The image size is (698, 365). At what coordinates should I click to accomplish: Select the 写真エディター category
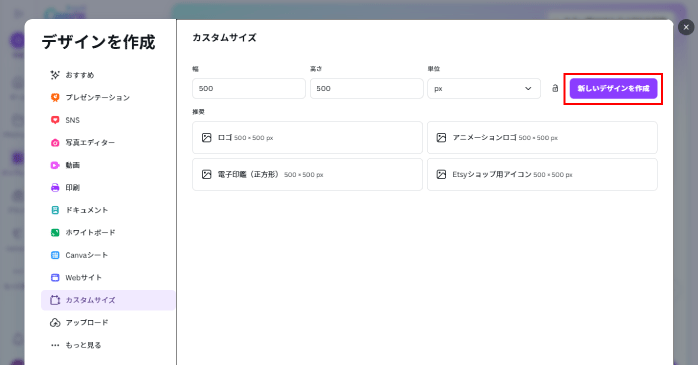[x=108, y=142]
